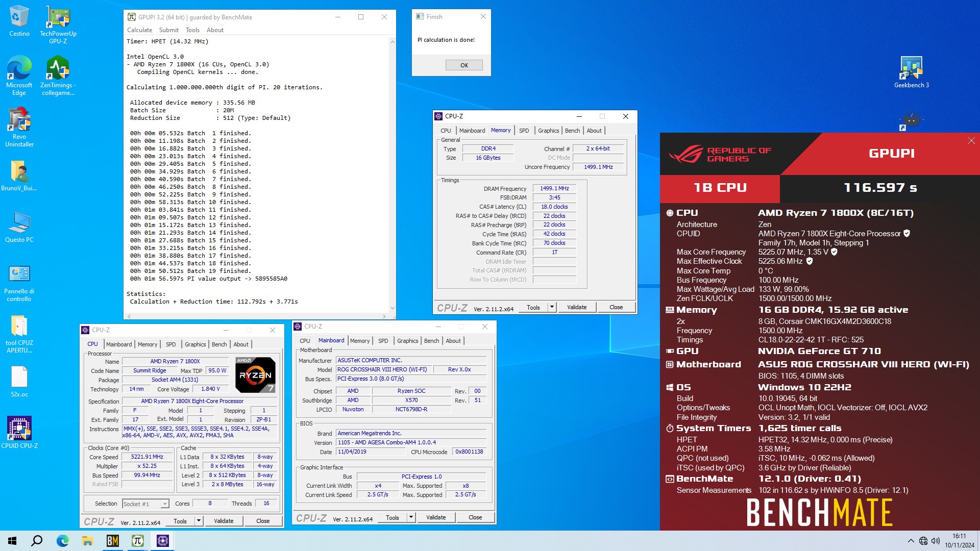Click the 116.597 s score in BenchMate
This screenshot has height=551, width=980.
coord(880,188)
